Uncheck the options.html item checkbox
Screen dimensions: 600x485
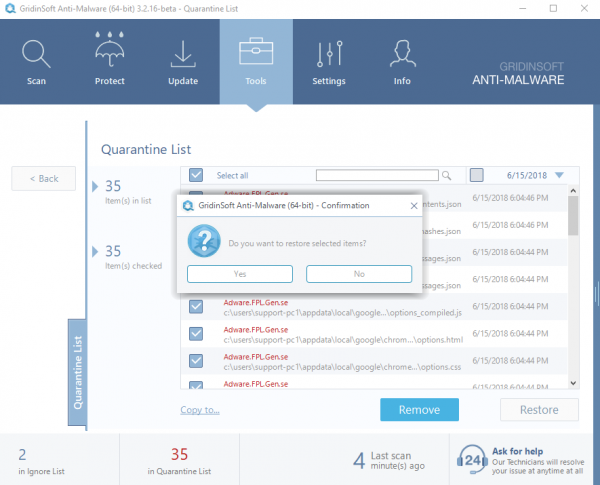(x=196, y=334)
